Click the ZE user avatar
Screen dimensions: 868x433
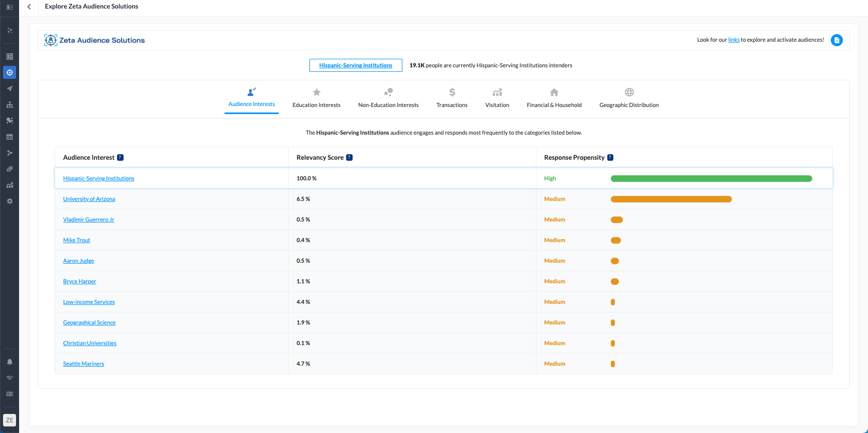10,420
